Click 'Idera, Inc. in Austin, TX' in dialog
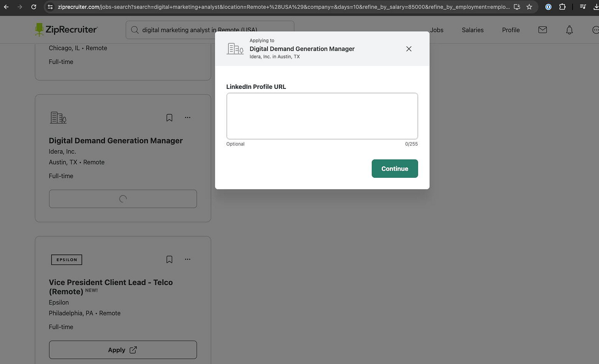599x364 pixels. (x=274, y=57)
